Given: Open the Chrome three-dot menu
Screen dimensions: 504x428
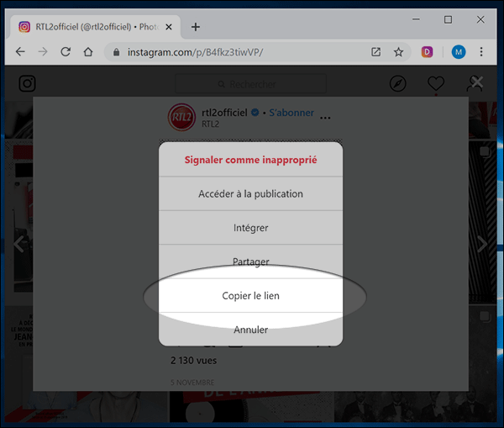Looking at the screenshot, I should (x=481, y=52).
